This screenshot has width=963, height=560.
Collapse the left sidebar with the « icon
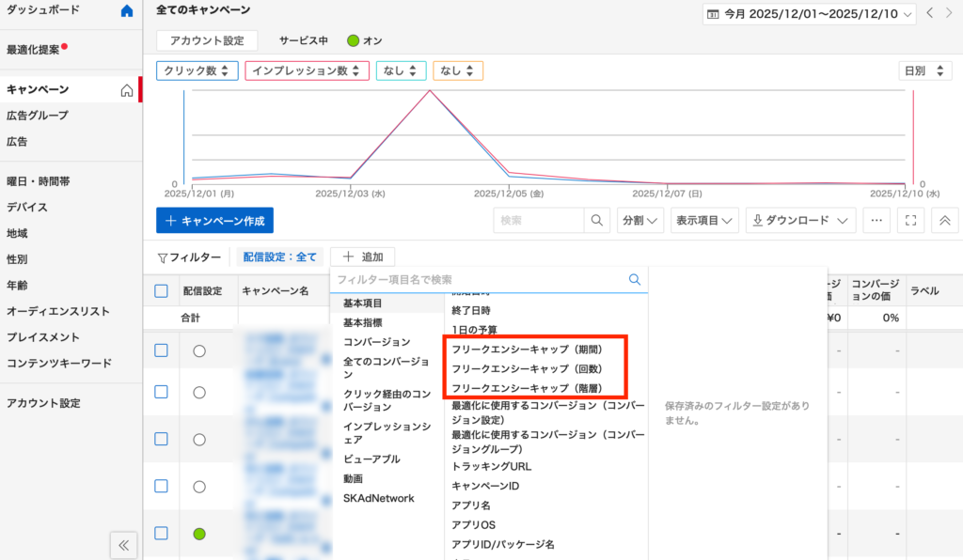click(x=123, y=545)
